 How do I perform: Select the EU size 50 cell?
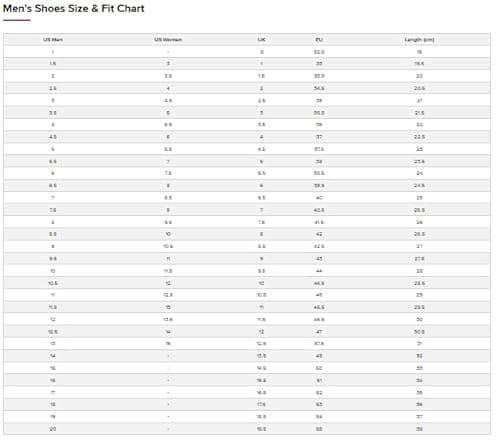[319, 368]
